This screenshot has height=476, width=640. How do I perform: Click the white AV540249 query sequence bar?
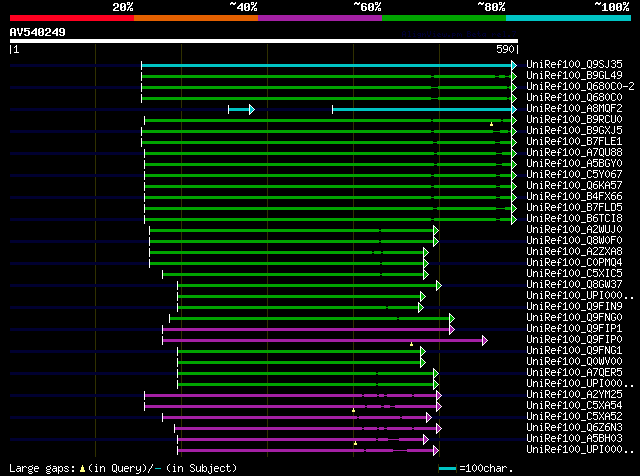point(264,41)
